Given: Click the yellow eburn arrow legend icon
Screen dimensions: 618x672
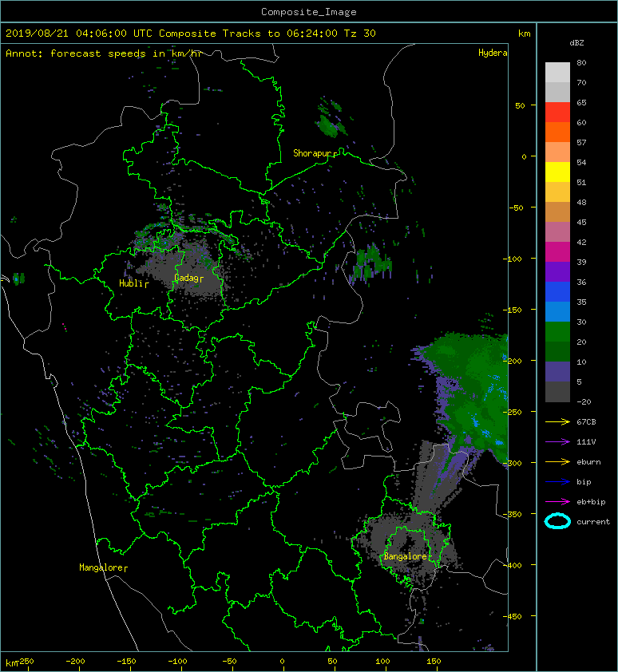Looking at the screenshot, I should (x=557, y=462).
